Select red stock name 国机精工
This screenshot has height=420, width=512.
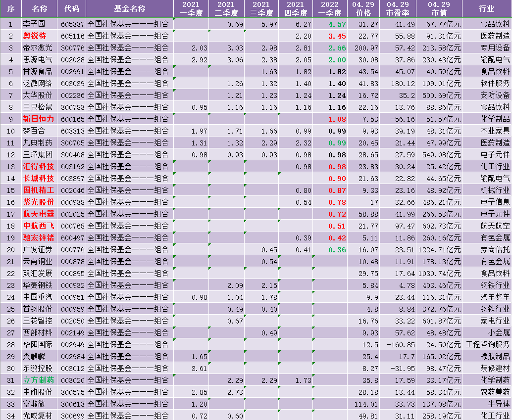click(x=39, y=190)
